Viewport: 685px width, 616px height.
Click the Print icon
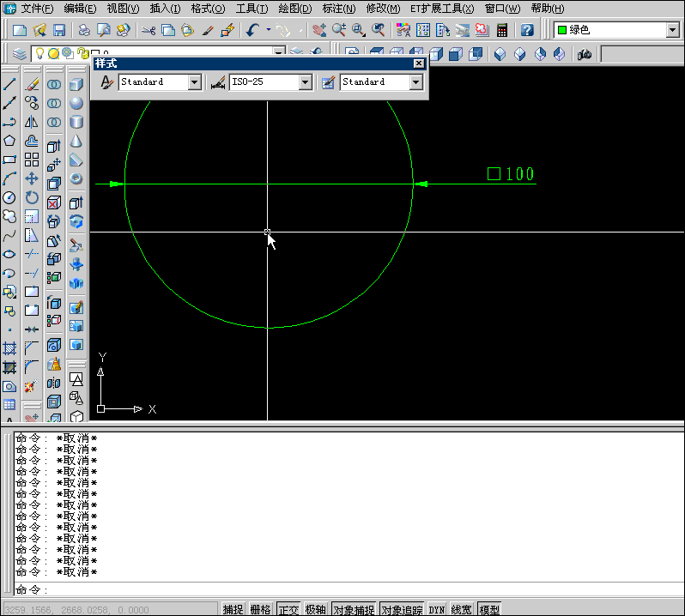(x=84, y=30)
